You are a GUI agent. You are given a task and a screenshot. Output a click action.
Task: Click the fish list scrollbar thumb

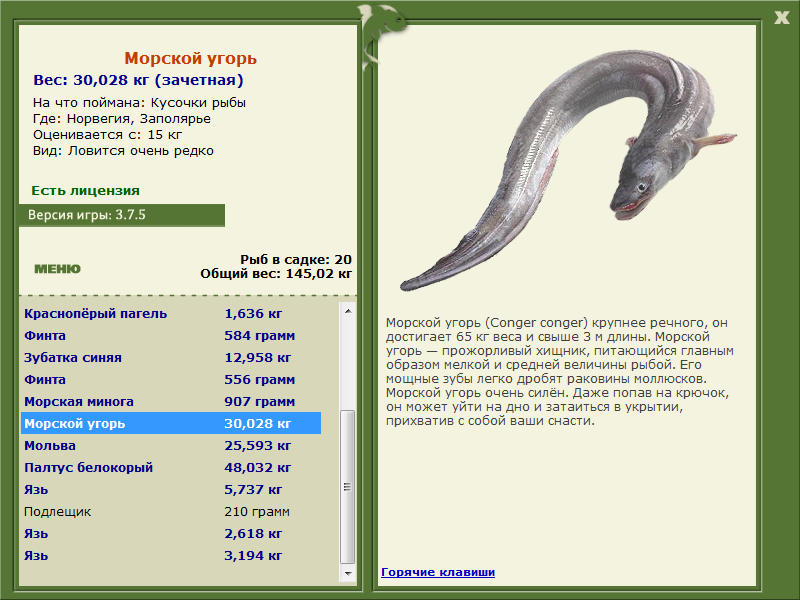348,486
